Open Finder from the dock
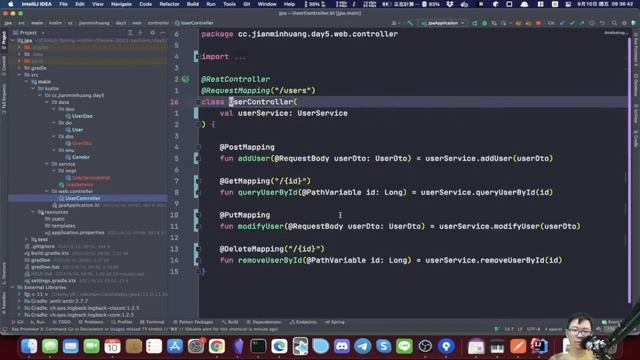The image size is (640, 360). pyautogui.click(x=29, y=346)
